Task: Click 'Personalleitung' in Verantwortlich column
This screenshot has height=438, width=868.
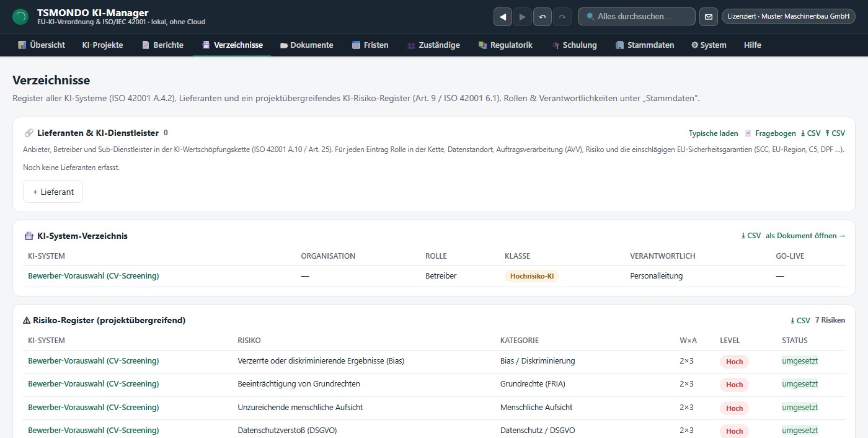Action: (x=657, y=276)
